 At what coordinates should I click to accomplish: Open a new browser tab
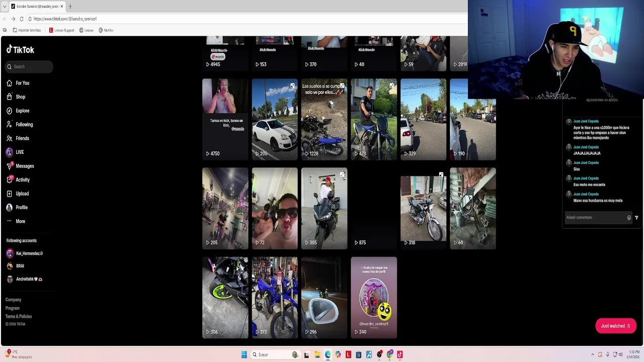(x=70, y=7)
